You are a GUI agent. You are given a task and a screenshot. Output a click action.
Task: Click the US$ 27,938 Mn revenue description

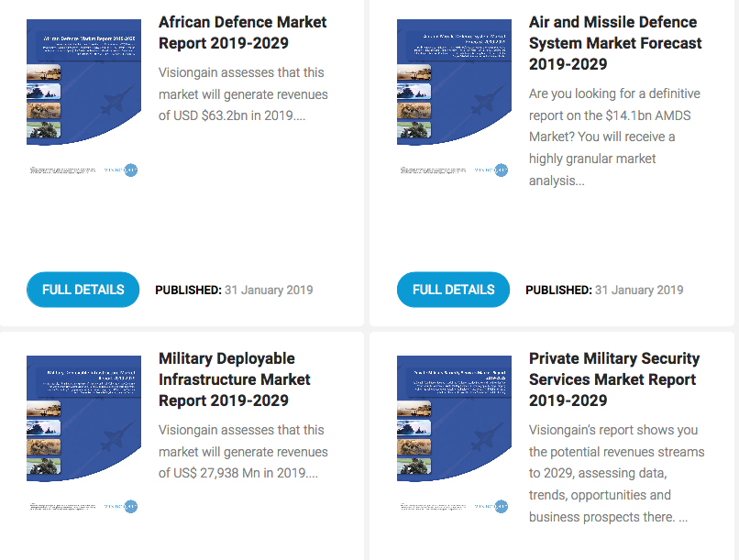click(x=242, y=452)
